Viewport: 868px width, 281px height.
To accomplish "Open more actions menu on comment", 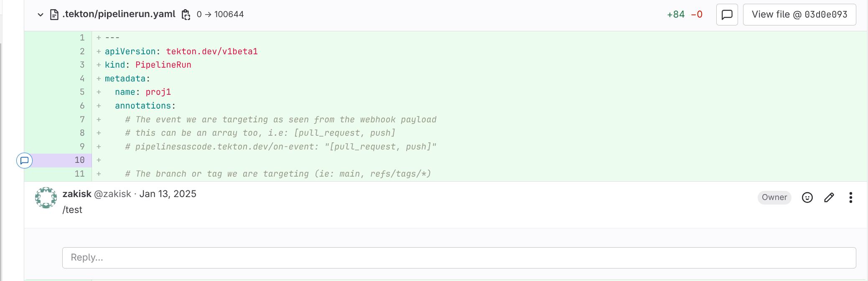I will (x=850, y=197).
